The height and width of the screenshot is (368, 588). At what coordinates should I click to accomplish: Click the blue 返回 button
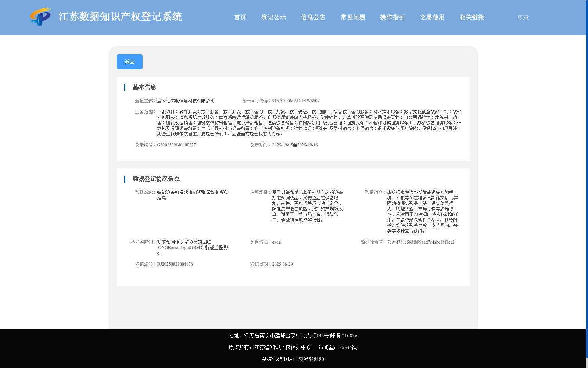point(130,62)
